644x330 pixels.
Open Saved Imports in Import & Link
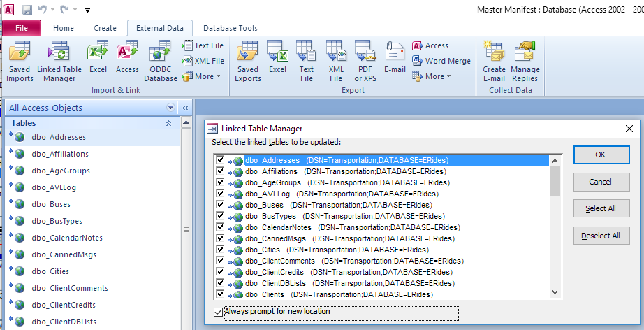(x=20, y=62)
